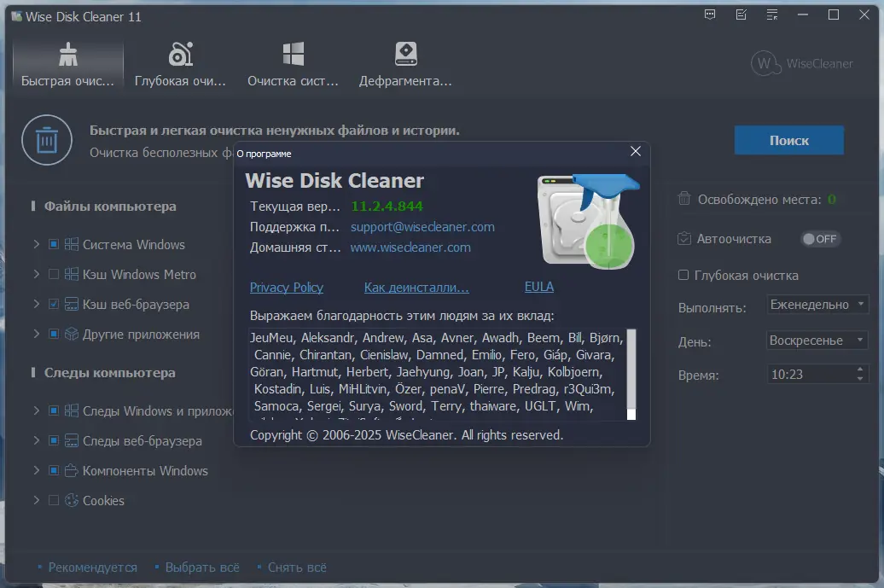Screen dimensions: 884x588
Task: Open the Воскресенье day dropdown
Action: 817,341
